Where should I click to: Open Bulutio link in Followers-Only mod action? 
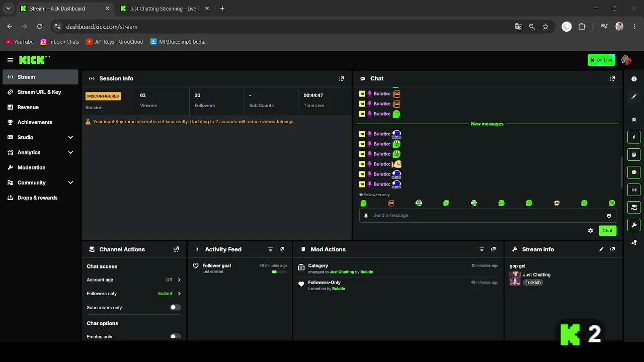[x=339, y=289]
